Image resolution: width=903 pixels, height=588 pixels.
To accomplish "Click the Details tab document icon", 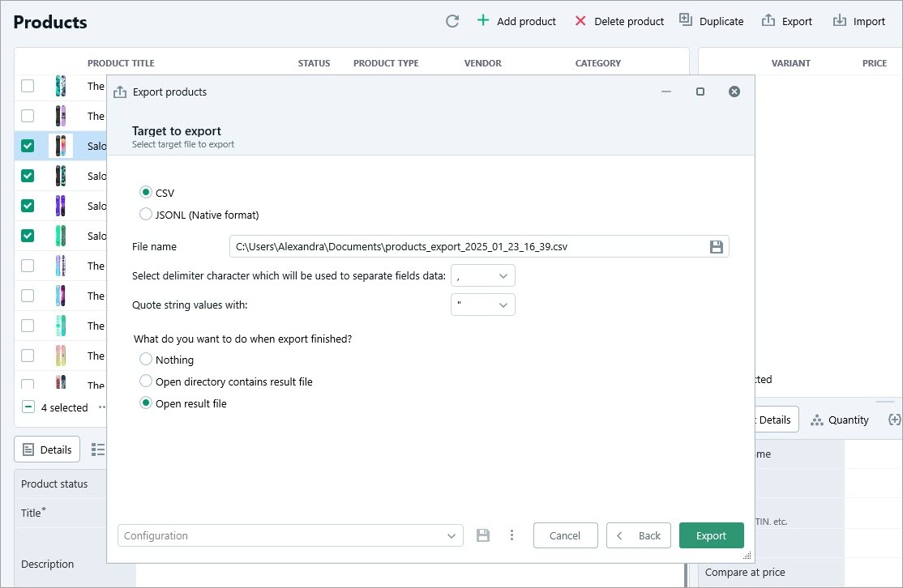I will pyautogui.click(x=28, y=450).
